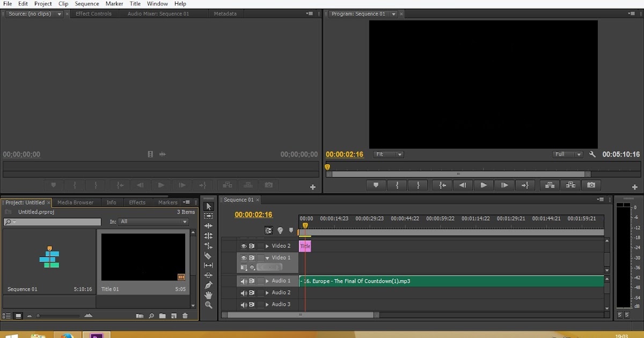The width and height of the screenshot is (644, 338).
Task: Select the Pen tool
Action: click(x=208, y=285)
